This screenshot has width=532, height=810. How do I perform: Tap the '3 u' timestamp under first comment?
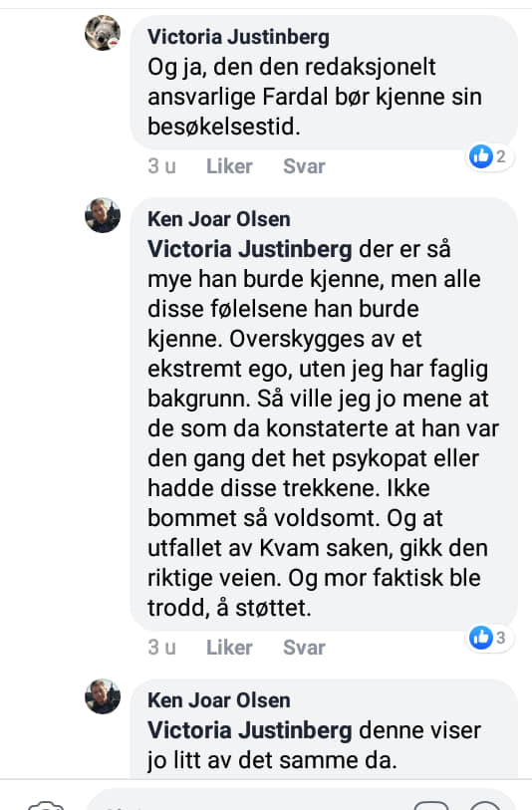pos(161,166)
